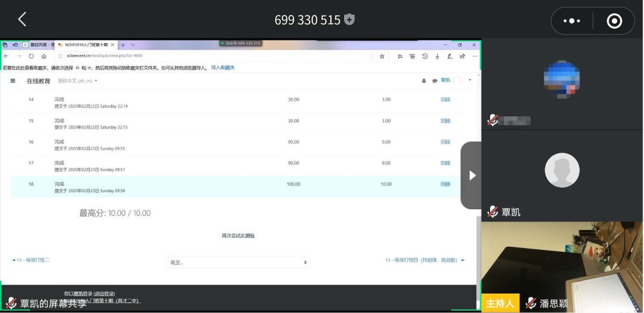644x313 pixels.
Task: Open 回顾 link for attempt 18
Action: coord(445,184)
